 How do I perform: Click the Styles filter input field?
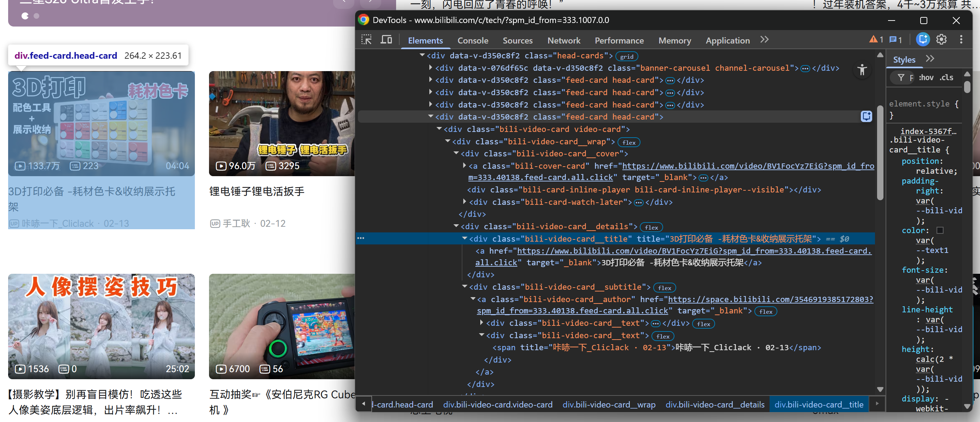click(x=911, y=78)
